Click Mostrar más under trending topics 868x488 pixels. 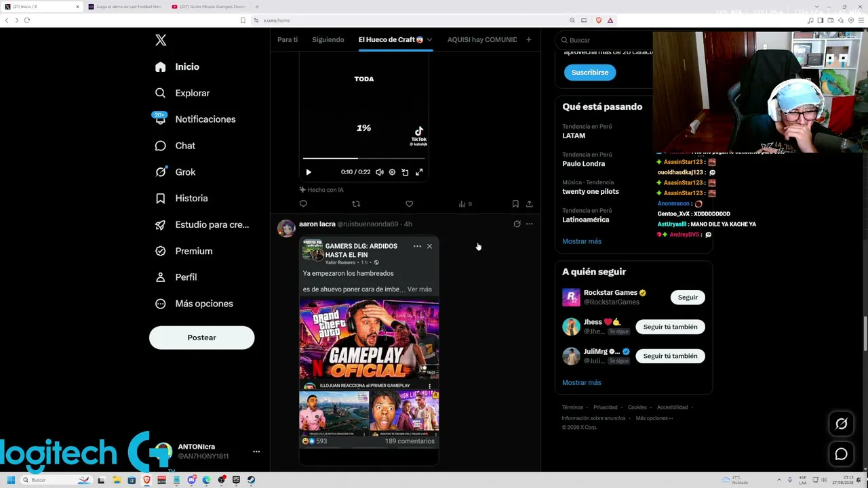coord(582,241)
